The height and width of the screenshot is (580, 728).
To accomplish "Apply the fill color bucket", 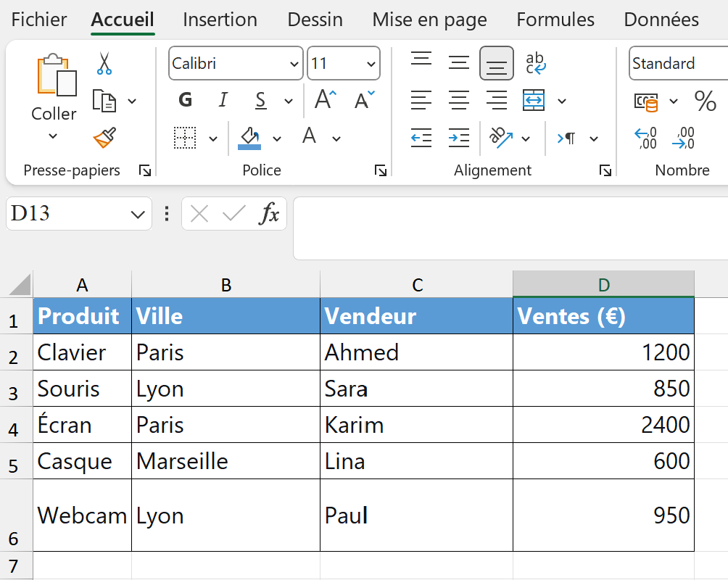I will [x=249, y=138].
